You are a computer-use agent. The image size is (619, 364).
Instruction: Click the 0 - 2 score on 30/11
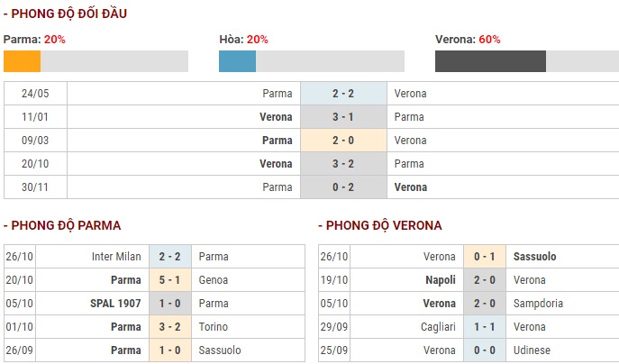(343, 187)
